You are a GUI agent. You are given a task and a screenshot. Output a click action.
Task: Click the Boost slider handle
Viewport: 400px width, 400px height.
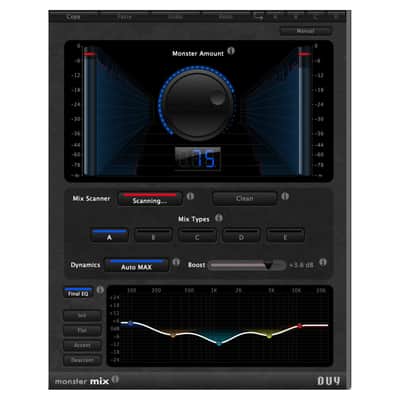[268, 266]
